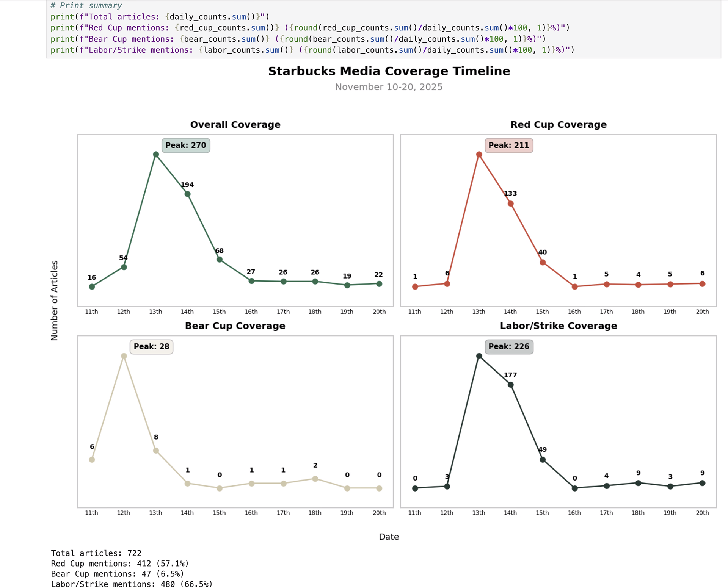Click the Bear Cup peak dot on 12th
Viewport: 728px width, 587px height.
(x=124, y=355)
